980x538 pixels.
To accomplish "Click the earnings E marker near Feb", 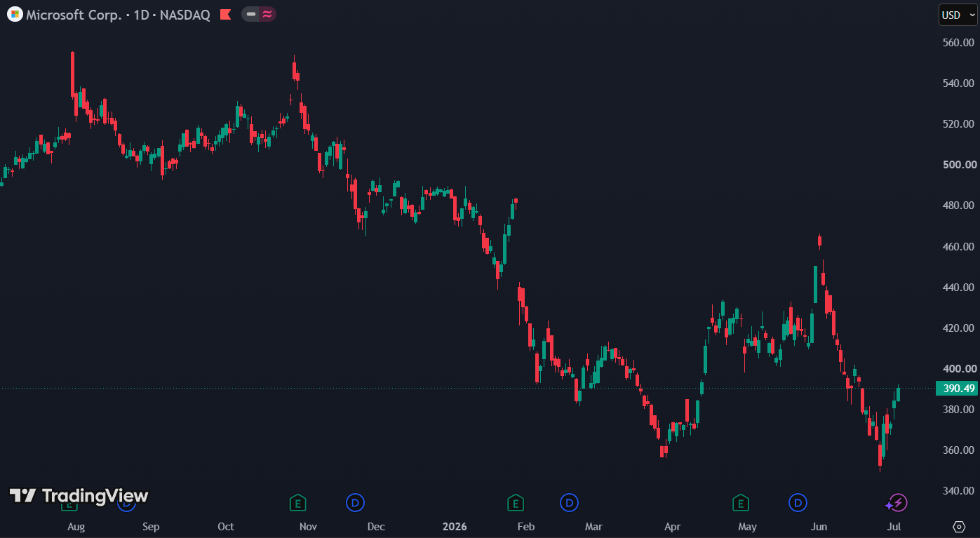I will tap(516, 502).
